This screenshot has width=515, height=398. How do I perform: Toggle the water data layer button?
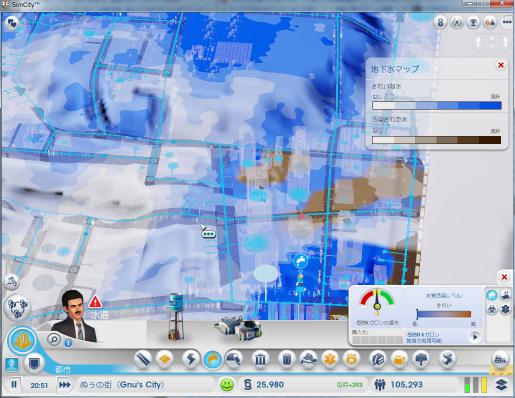(x=492, y=295)
